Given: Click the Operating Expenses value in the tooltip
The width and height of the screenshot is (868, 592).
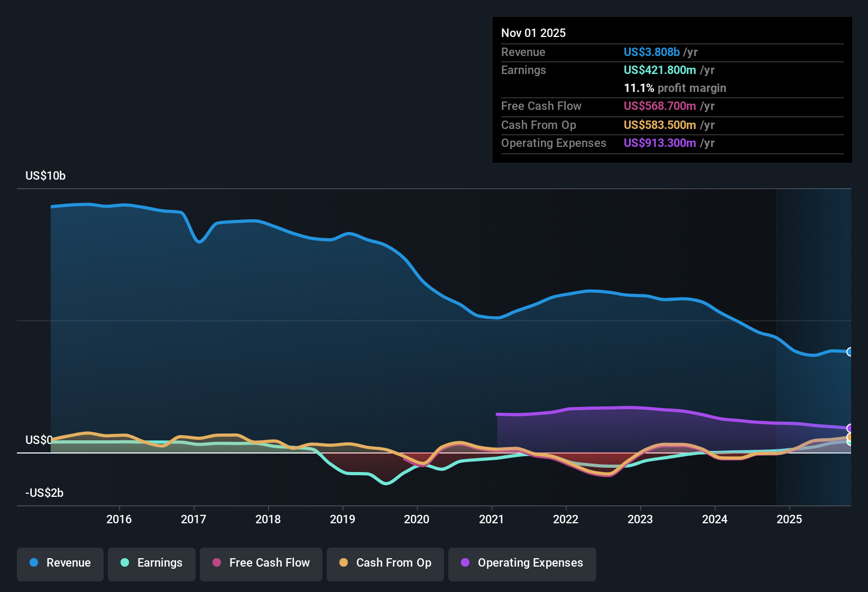Looking at the screenshot, I should click(x=660, y=143).
